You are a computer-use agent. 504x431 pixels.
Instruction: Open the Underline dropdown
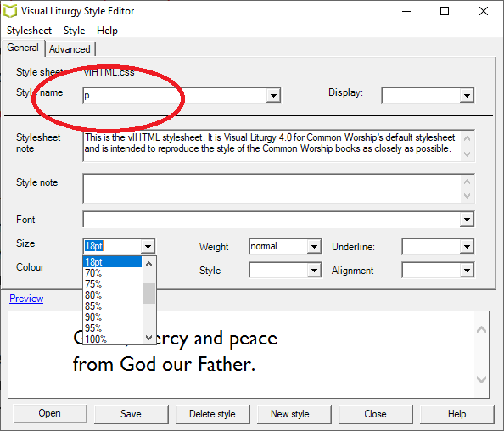point(467,247)
